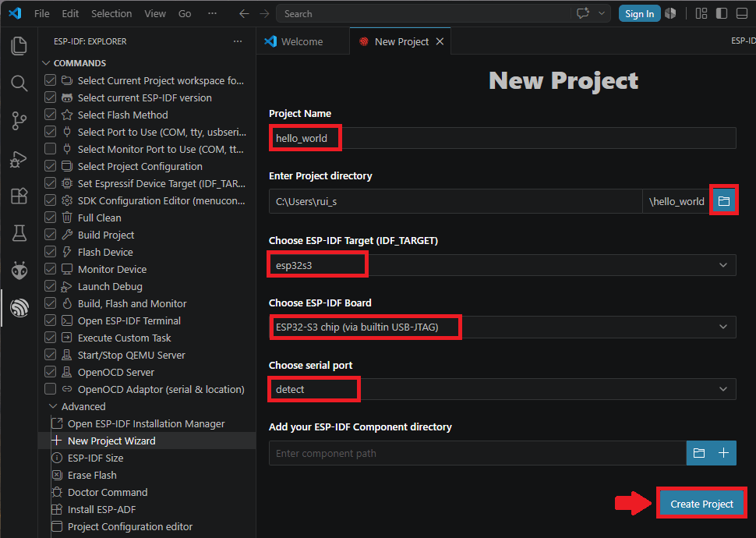Click the Enter component path field
This screenshot has height=538, width=756.
(x=477, y=453)
